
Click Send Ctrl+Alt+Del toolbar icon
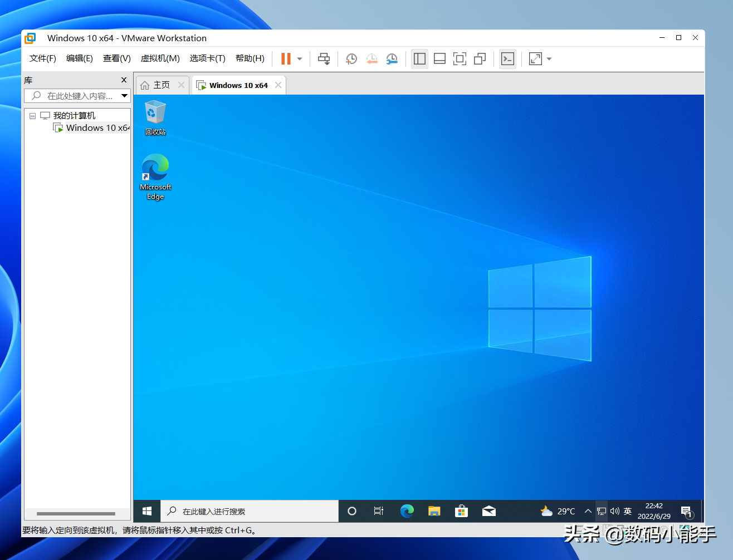click(x=324, y=59)
